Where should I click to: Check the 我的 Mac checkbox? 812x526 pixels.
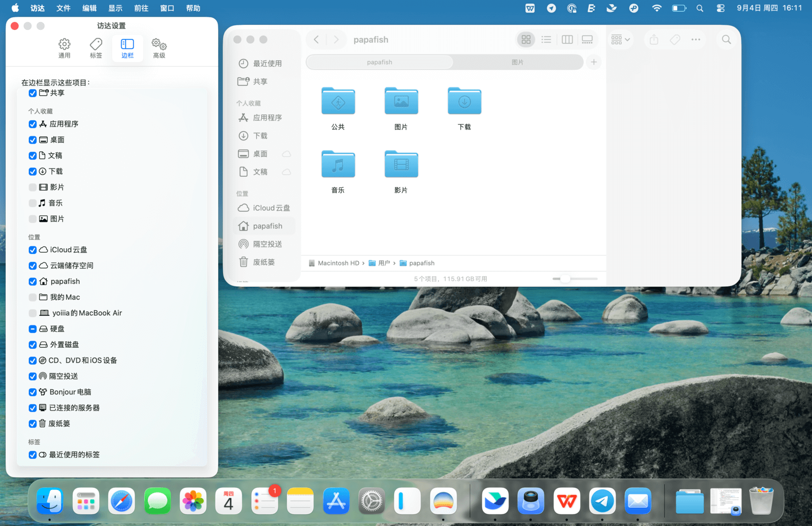[32, 298]
